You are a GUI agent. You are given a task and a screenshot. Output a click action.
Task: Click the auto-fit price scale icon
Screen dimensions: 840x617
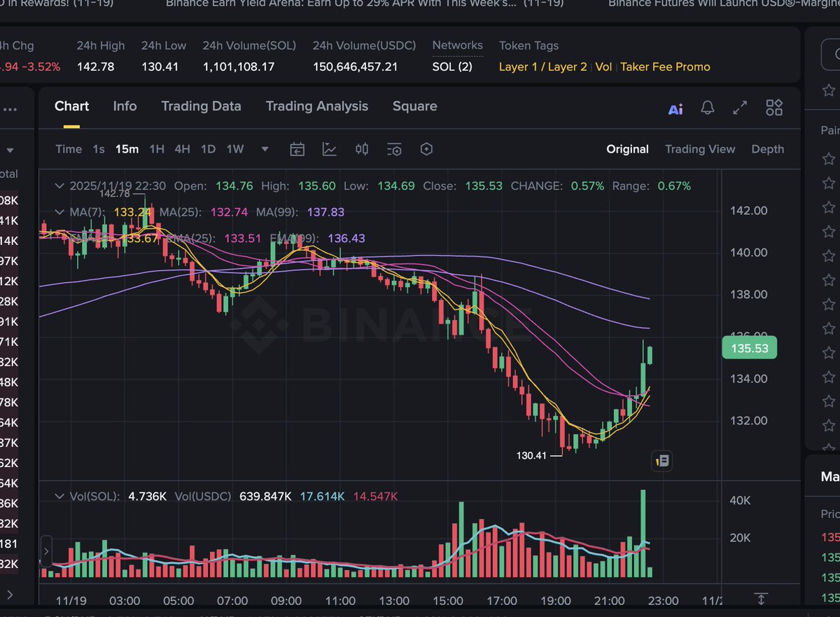click(760, 599)
